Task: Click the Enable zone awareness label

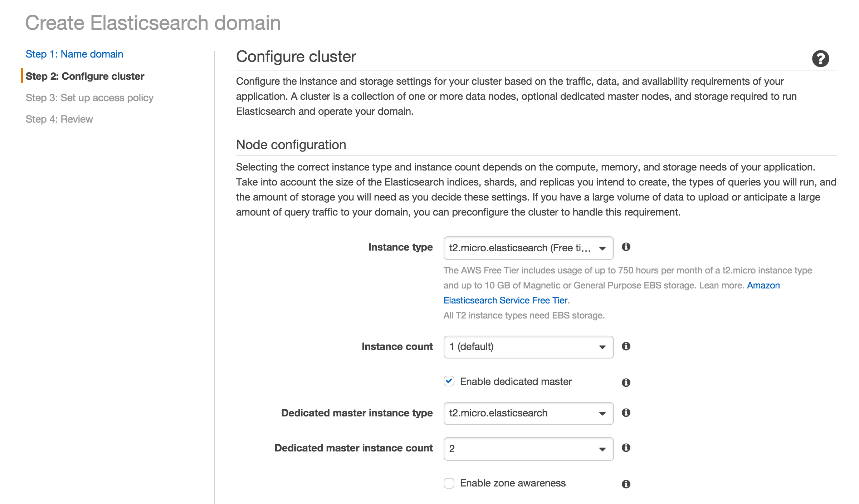Action: 513,483
